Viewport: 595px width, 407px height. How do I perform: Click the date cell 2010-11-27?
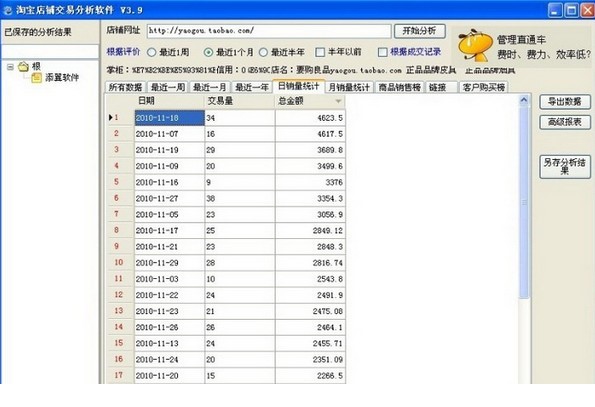tap(170, 198)
